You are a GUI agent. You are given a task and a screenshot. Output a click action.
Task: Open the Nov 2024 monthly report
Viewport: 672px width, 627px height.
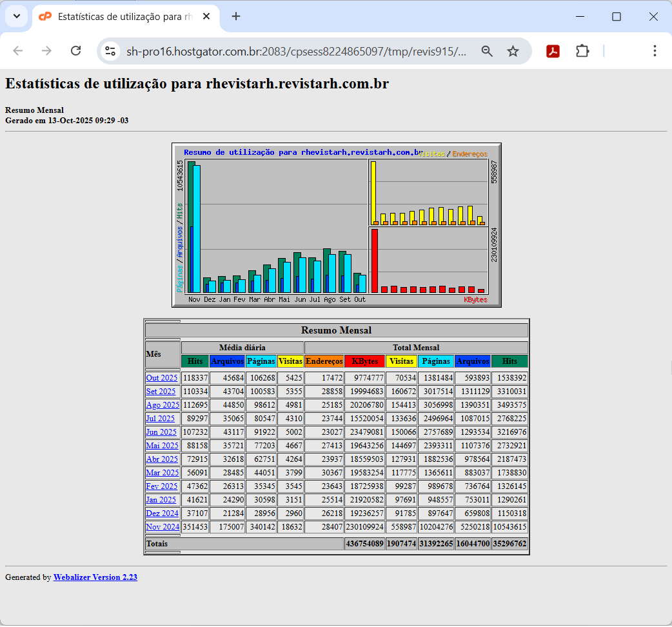tap(163, 527)
